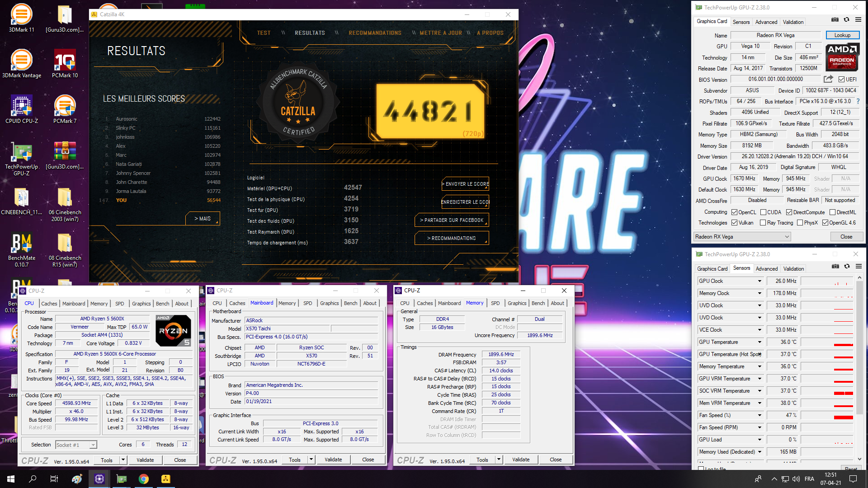
Task: Click the system clock in taskbar
Action: tap(830, 479)
